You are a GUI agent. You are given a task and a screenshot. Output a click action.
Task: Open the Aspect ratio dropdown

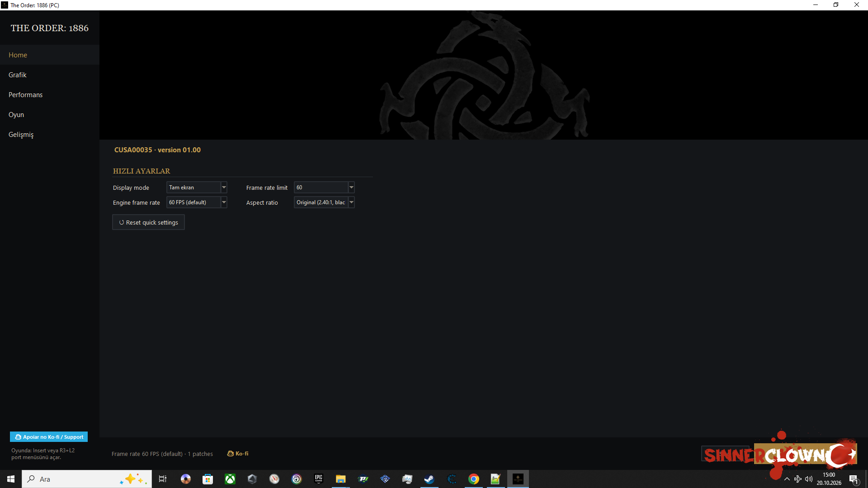324,202
